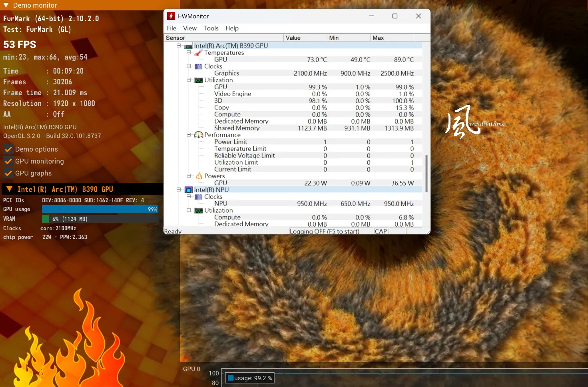Collapse the NPU Clocks node
The image size is (588, 387).
[189, 196]
